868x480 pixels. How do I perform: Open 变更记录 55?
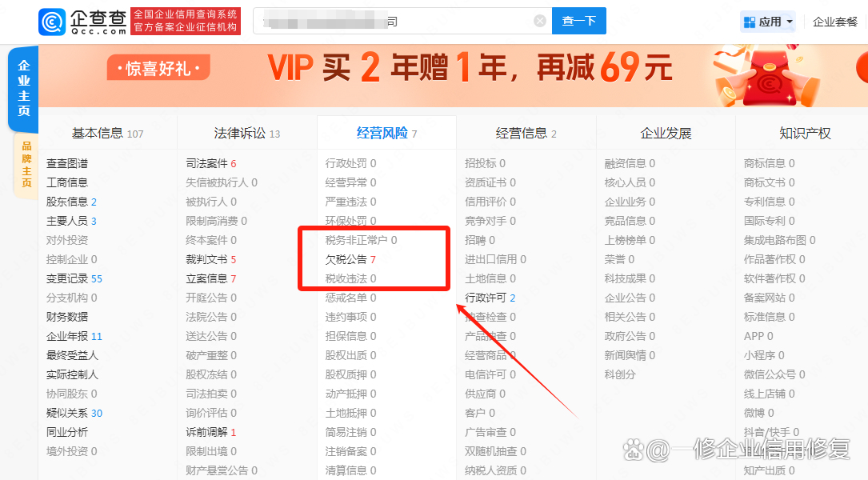click(74, 278)
